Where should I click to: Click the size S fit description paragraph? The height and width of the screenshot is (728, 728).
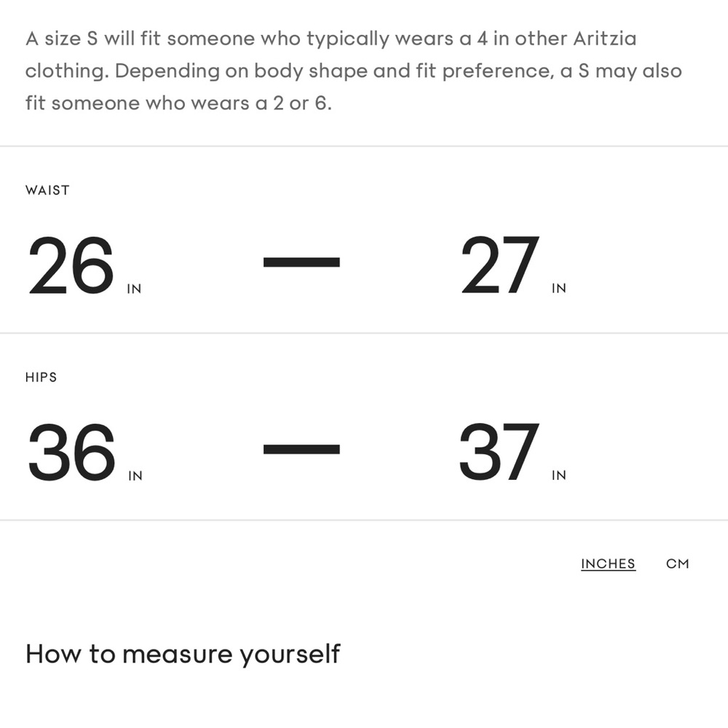click(354, 71)
